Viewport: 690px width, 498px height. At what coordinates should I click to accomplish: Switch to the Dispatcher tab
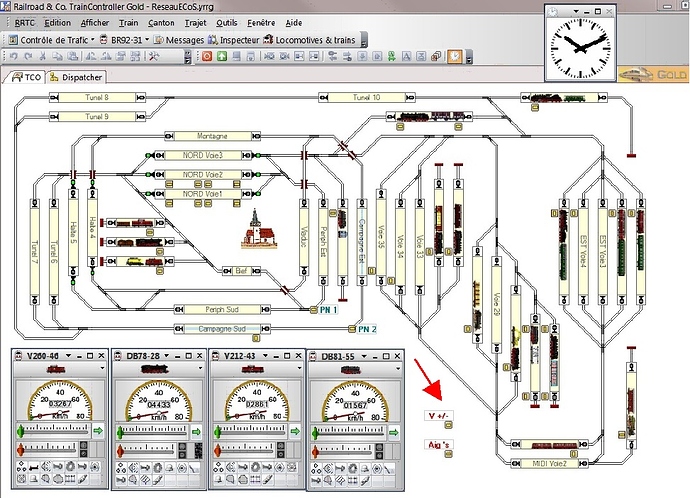77,77
